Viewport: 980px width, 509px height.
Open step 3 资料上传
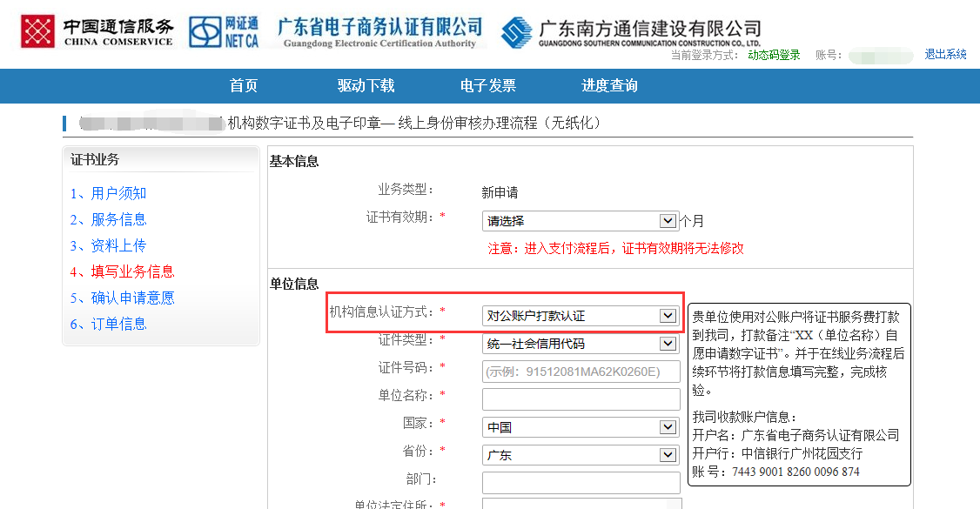click(x=109, y=245)
